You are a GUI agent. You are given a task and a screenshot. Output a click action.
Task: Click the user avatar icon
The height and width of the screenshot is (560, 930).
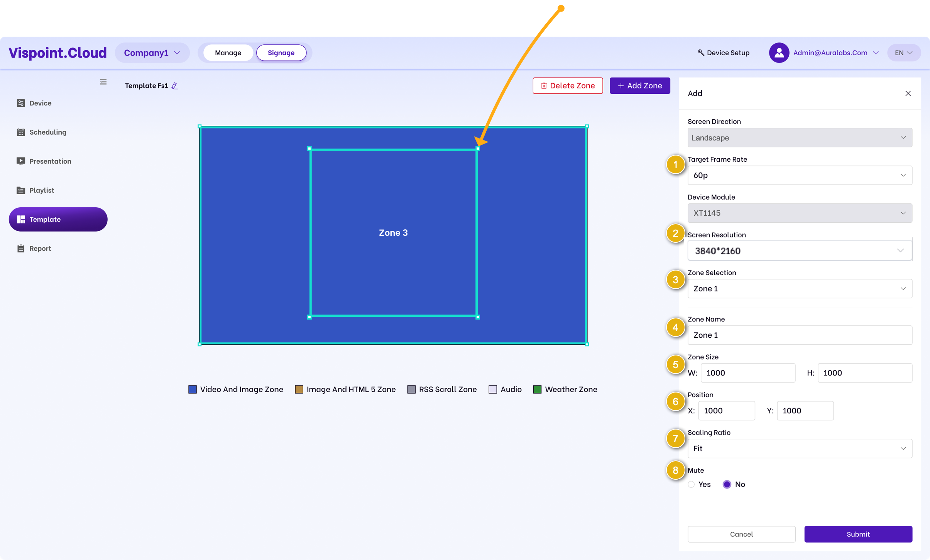[779, 53]
